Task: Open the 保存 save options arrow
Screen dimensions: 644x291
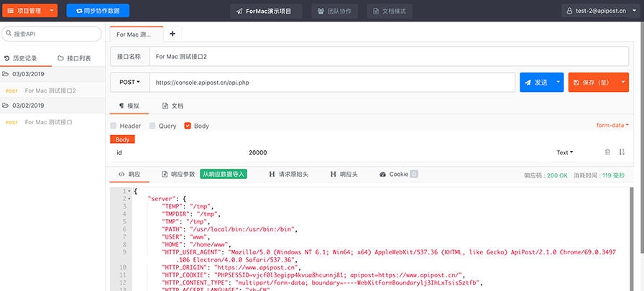Action: click(x=622, y=82)
